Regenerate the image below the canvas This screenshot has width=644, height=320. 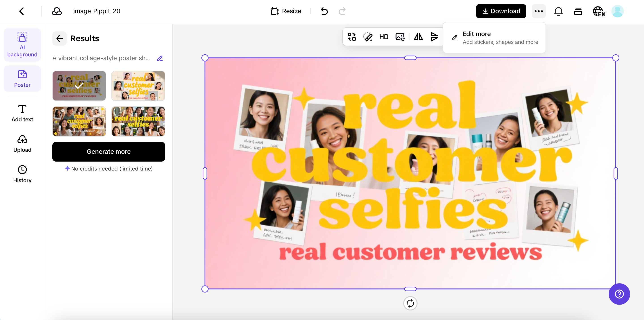pyautogui.click(x=410, y=303)
